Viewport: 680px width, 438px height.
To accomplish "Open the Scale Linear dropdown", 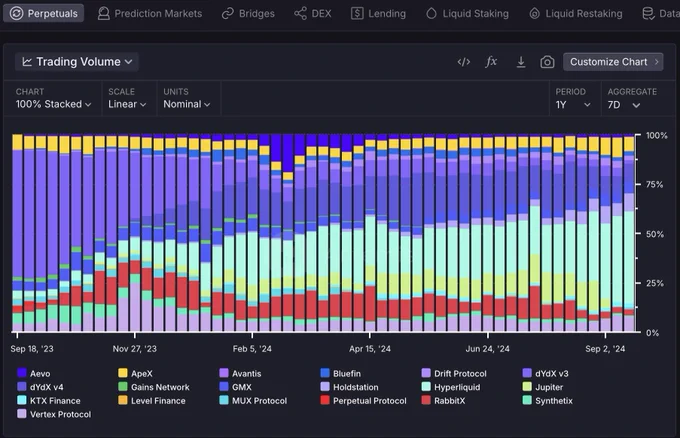I will [x=127, y=105].
